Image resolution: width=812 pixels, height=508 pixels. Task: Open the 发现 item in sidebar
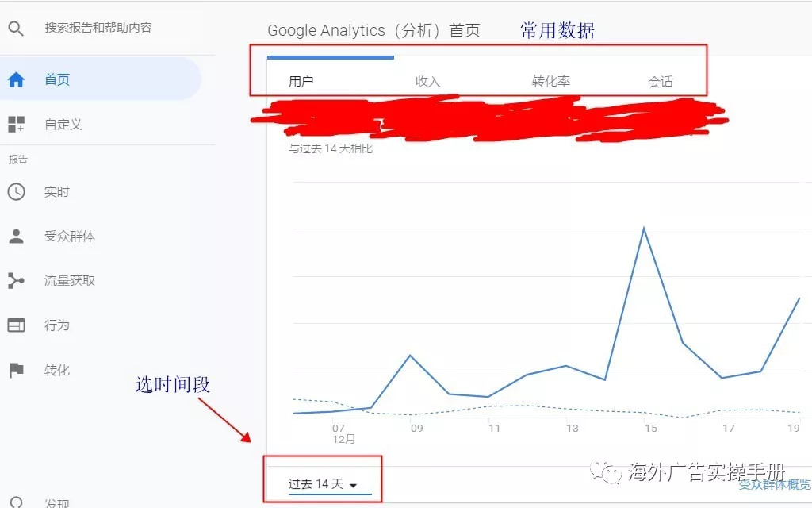56,502
